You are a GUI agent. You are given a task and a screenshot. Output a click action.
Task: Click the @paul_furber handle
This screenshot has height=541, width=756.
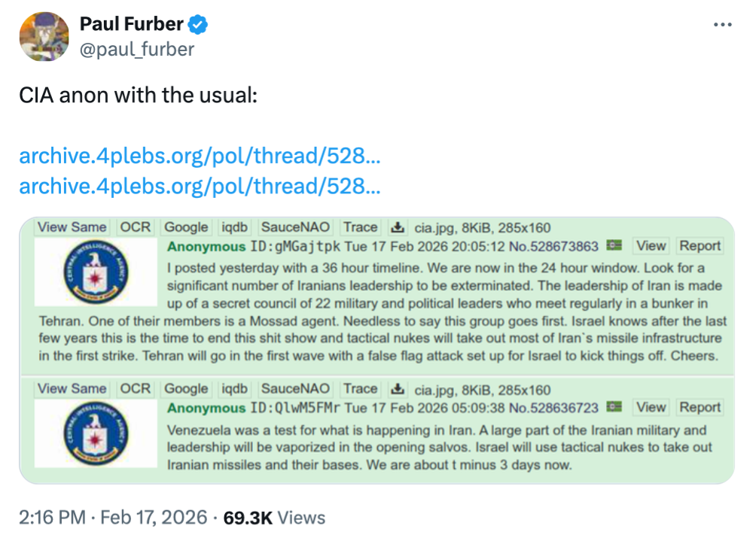point(137,50)
